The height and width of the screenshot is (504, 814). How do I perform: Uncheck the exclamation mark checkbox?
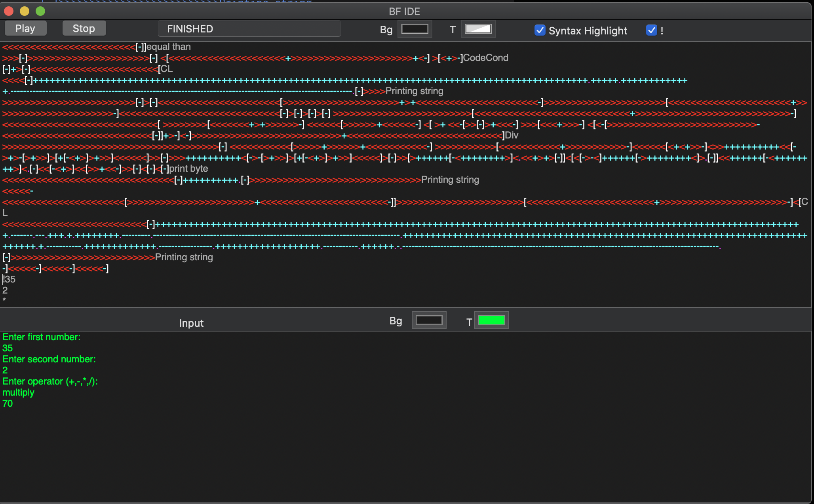[x=651, y=30]
